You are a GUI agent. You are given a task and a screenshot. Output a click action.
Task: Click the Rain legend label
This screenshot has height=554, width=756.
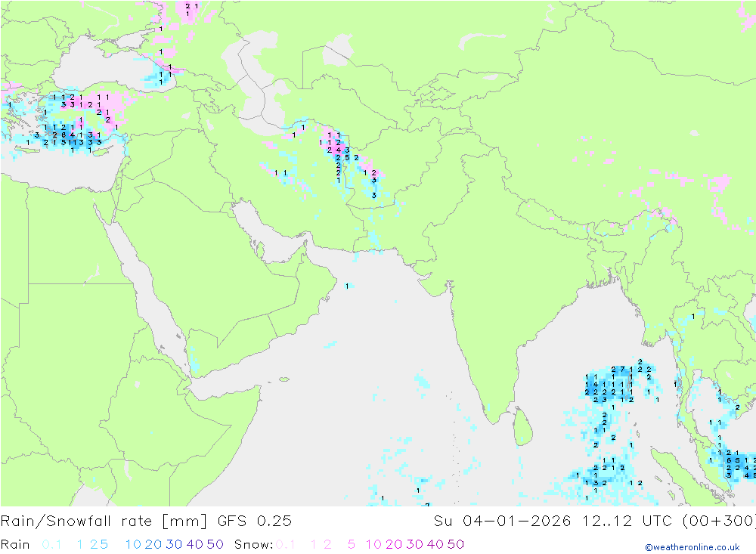pos(15,544)
